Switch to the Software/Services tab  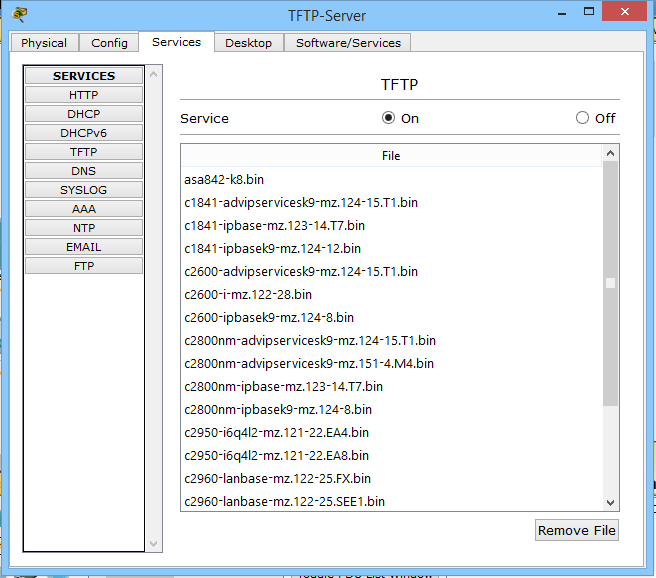click(x=348, y=43)
